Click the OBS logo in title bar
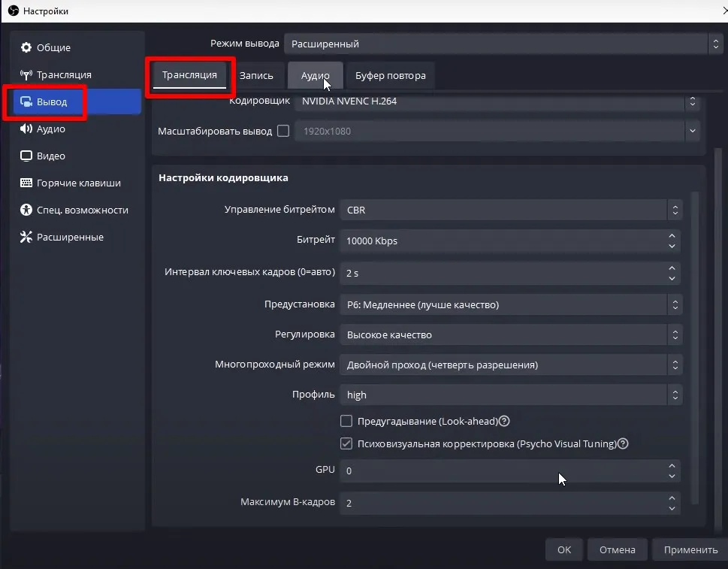The image size is (728, 569). (13, 11)
